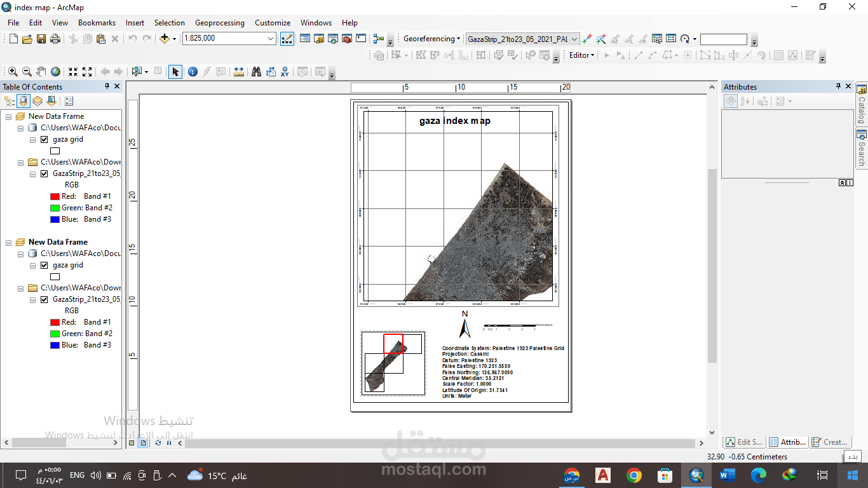The width and height of the screenshot is (868, 488).
Task: Open the Catalog window from the Standard toolbar
Action: pos(319,39)
